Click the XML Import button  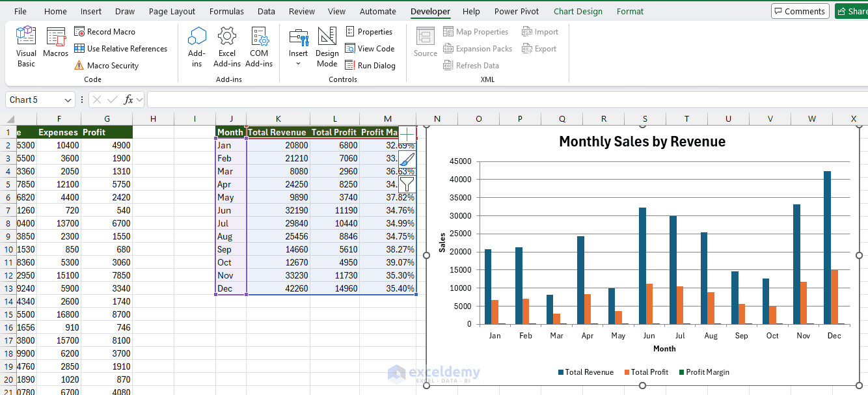click(x=540, y=31)
